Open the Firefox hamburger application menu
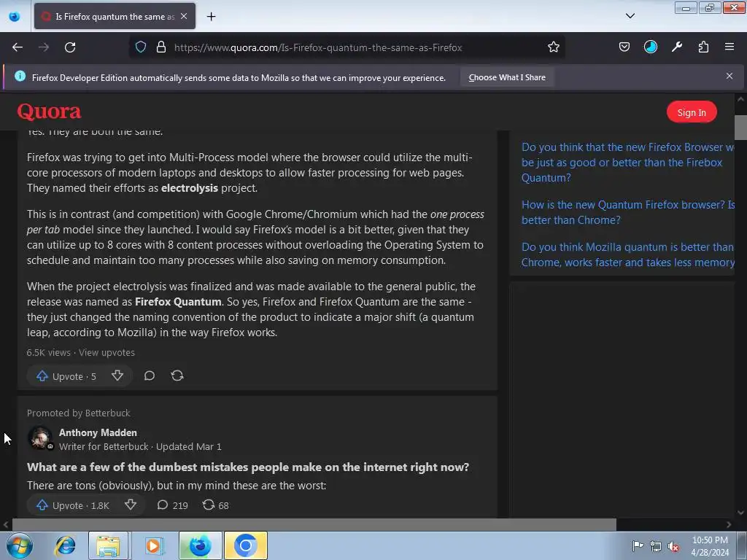 point(729,47)
